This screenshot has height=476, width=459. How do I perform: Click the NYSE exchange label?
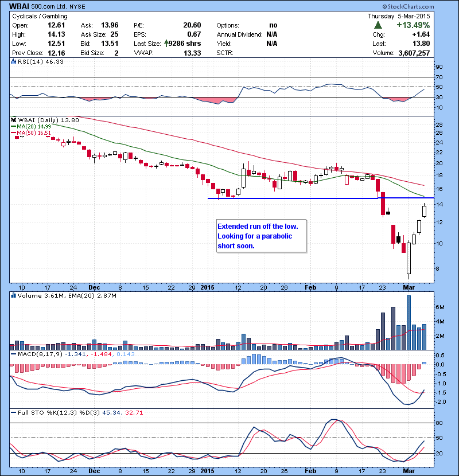pos(77,6)
